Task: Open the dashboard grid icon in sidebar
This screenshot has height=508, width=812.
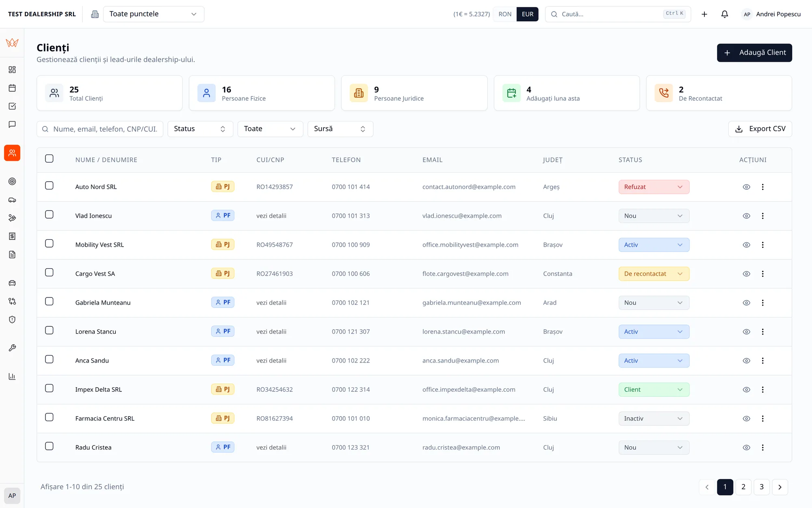Action: [12, 69]
